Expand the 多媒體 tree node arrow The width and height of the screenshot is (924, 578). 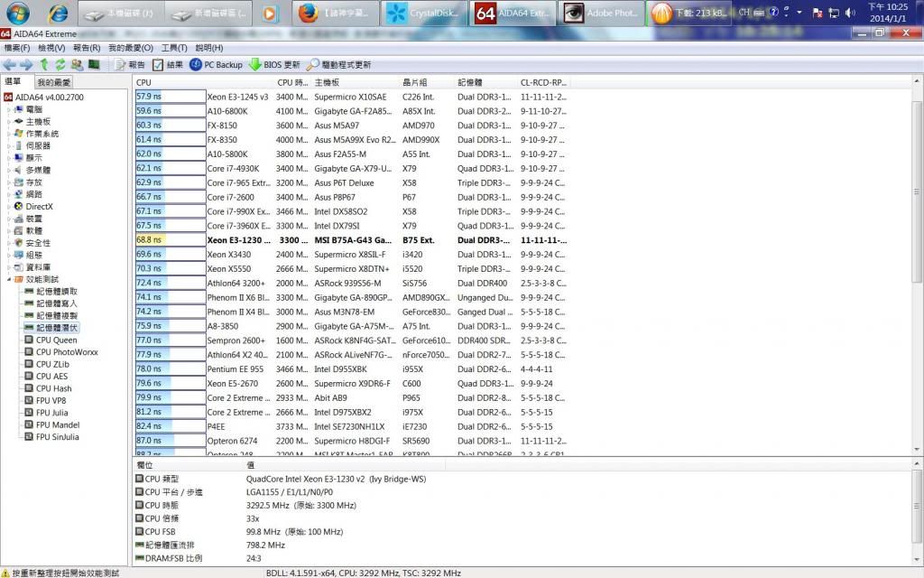9,170
